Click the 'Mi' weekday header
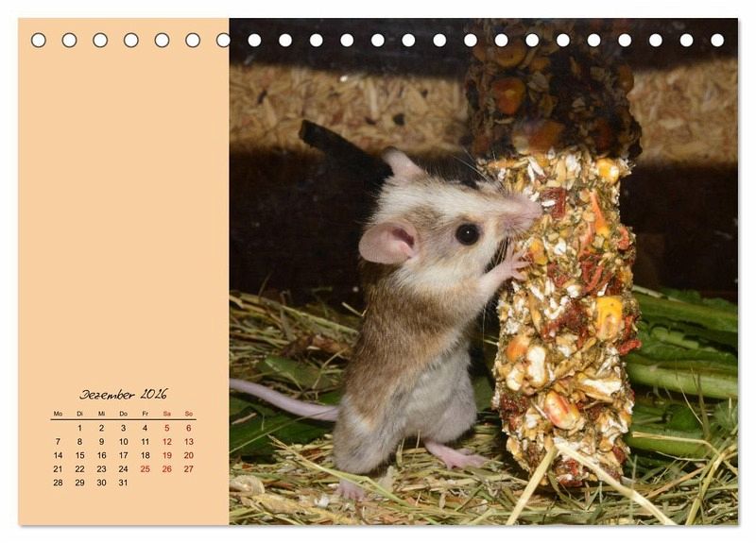 [x=101, y=414]
